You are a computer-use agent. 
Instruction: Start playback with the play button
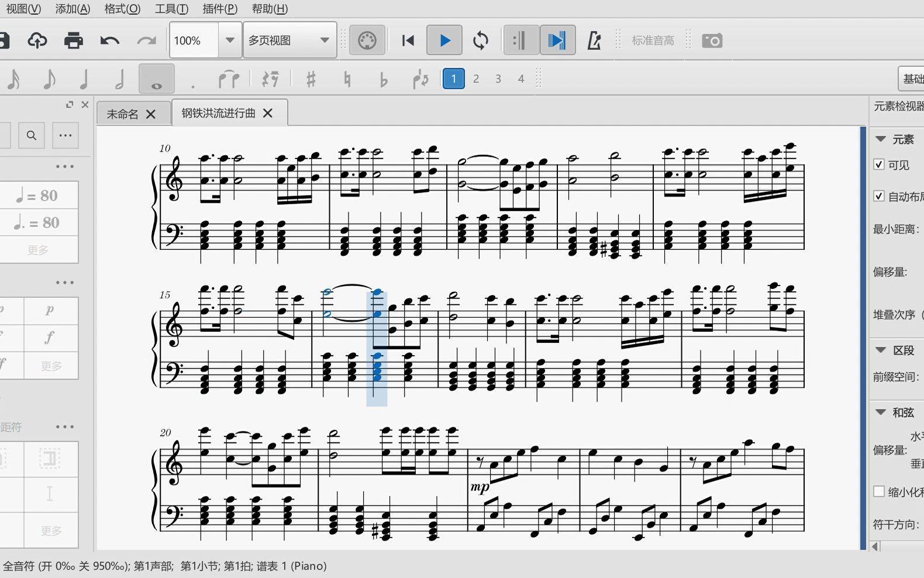tap(444, 40)
